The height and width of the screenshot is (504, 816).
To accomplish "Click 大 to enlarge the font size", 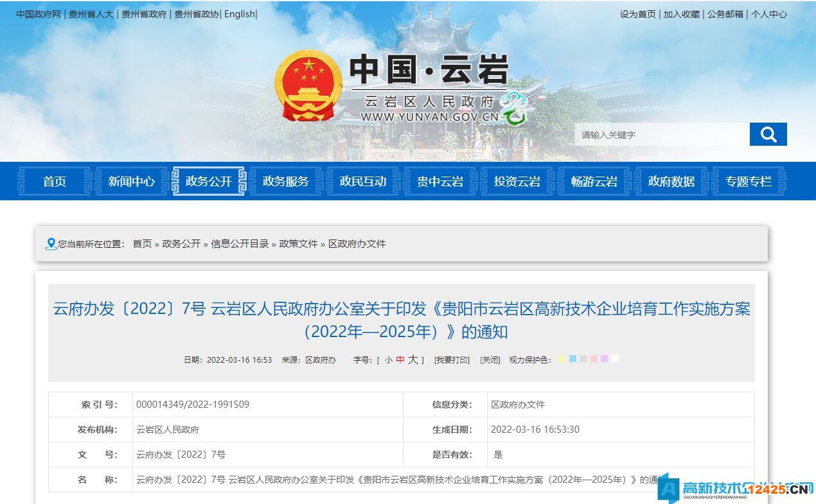I will 411,359.
